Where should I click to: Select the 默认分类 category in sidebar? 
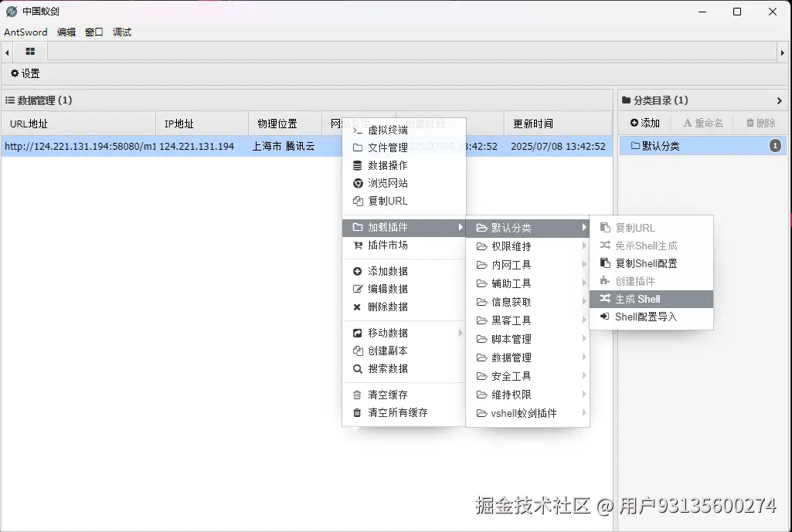702,146
